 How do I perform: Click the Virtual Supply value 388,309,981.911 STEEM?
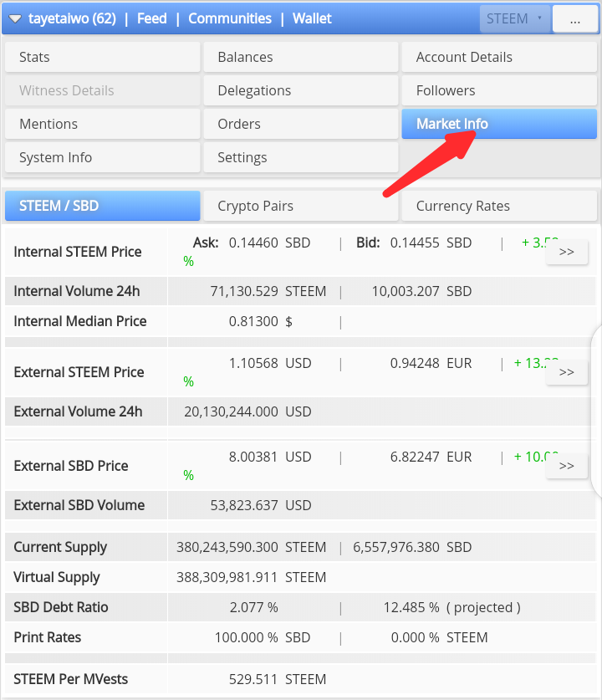[251, 577]
